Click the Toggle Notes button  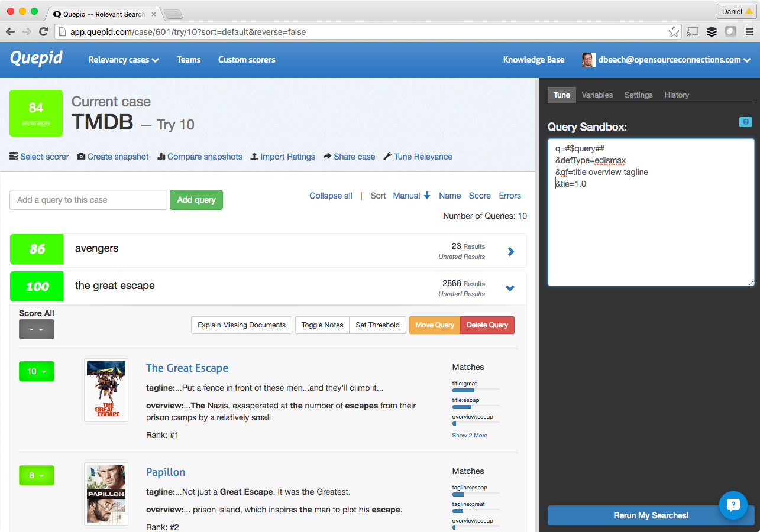[x=322, y=325]
